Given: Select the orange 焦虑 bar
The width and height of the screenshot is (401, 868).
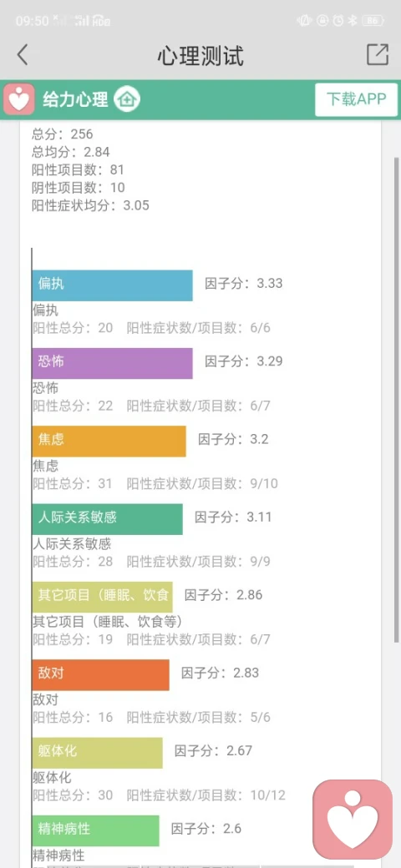Looking at the screenshot, I should point(109,442).
